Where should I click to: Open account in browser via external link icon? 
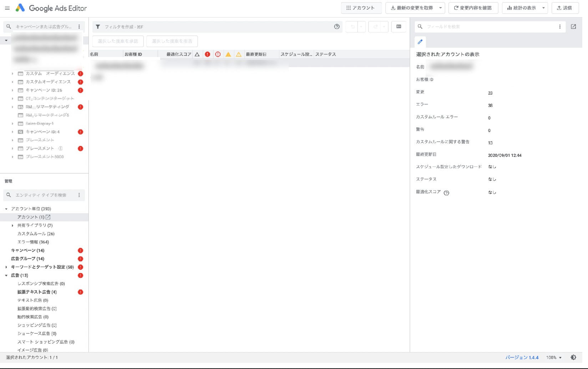click(47, 217)
